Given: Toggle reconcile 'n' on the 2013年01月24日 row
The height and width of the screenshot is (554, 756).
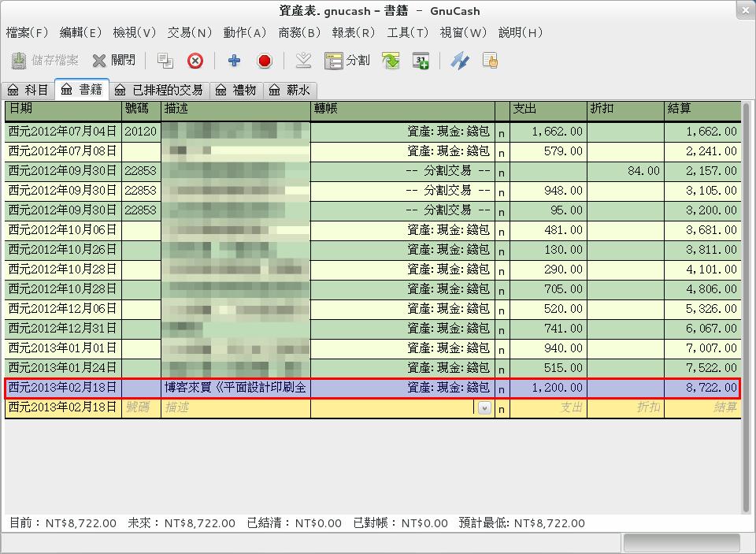Looking at the screenshot, I should [x=502, y=369].
